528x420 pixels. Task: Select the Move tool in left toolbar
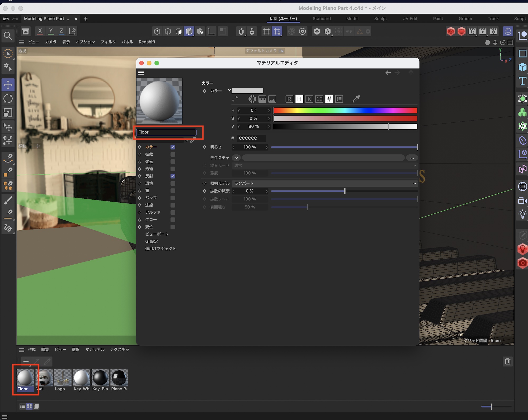8,85
